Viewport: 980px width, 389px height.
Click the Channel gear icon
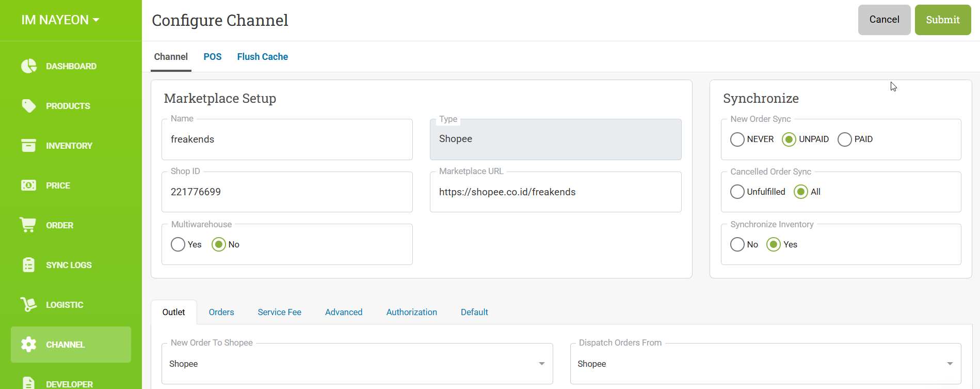click(29, 345)
